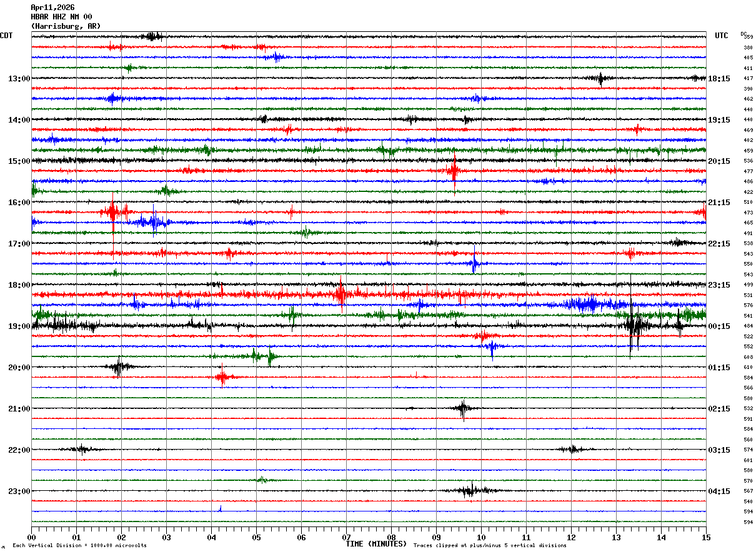Click minute tick label "05" on bottom axis
This screenshot has width=756, height=554.
pyautogui.click(x=256, y=538)
